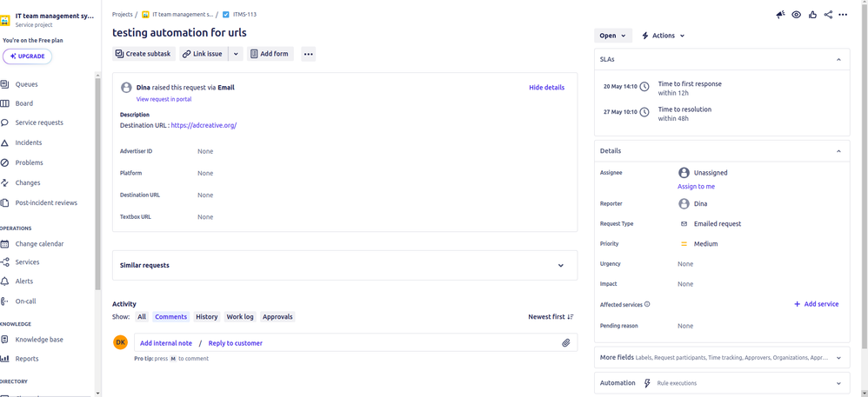Click the IT team management project logo

5,20
